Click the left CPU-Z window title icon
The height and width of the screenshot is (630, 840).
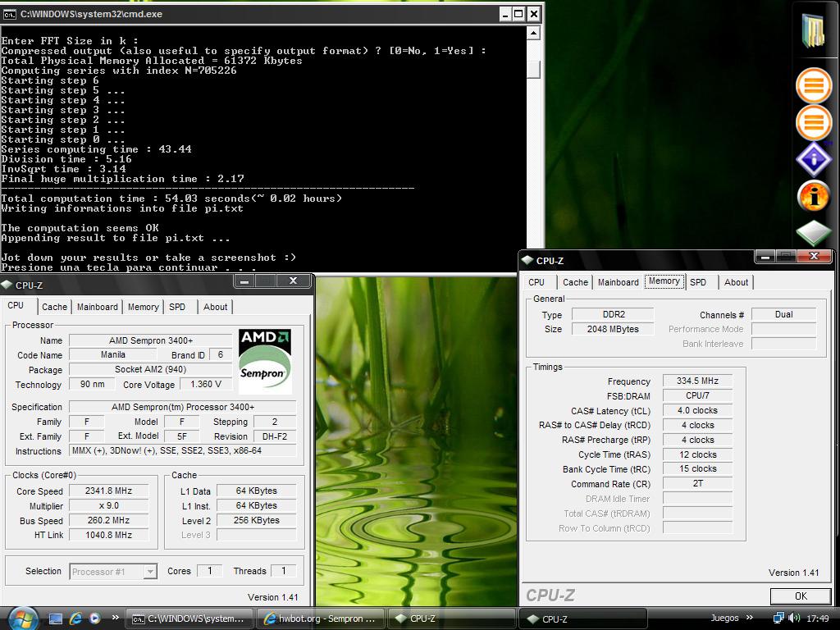pyautogui.click(x=7, y=285)
